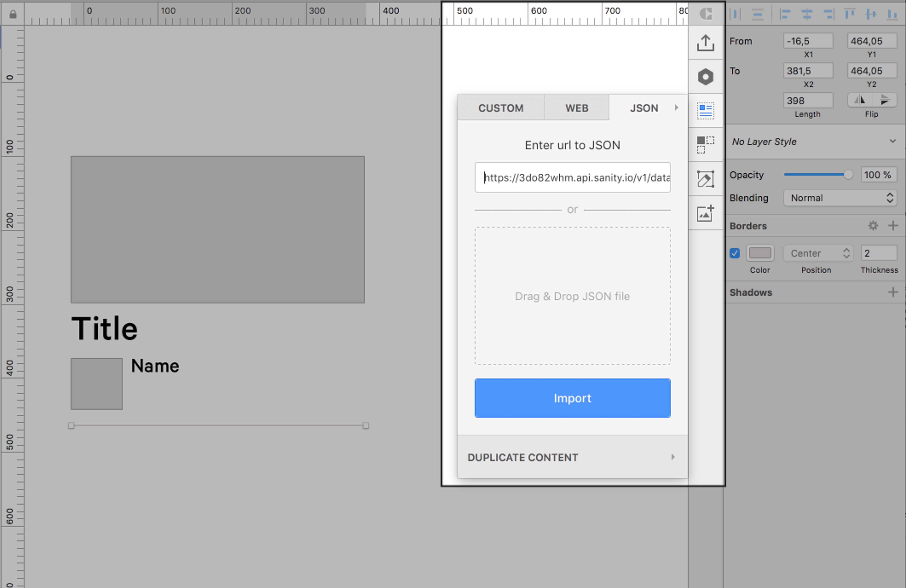Switch to the Custom tab
Viewport: 906px width, 588px height.
tap(501, 108)
